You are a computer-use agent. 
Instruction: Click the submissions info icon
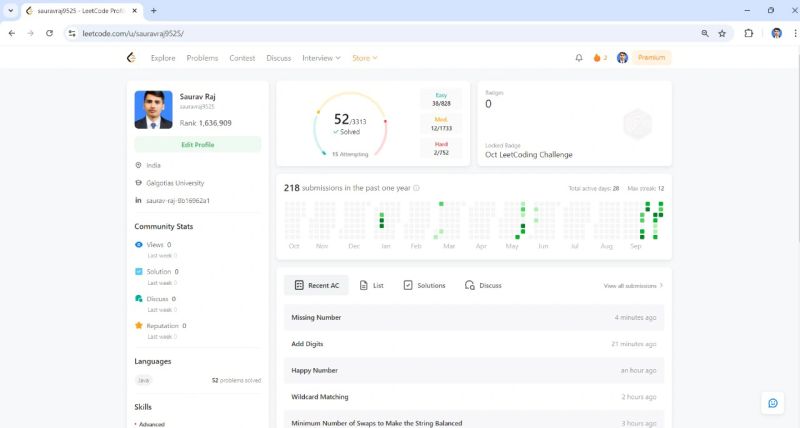[416, 188]
